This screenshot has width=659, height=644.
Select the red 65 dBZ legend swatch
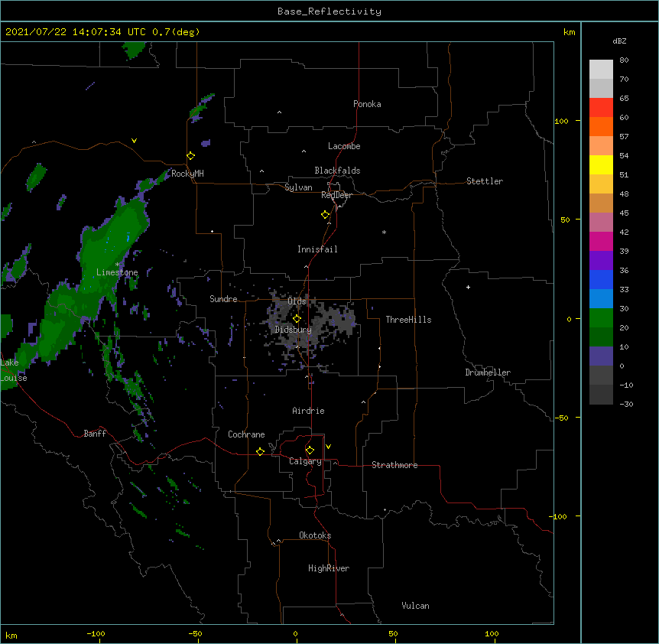tap(601, 107)
